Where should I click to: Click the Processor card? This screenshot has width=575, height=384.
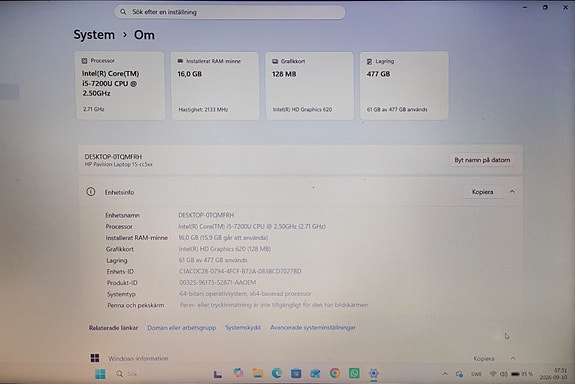[x=120, y=85]
